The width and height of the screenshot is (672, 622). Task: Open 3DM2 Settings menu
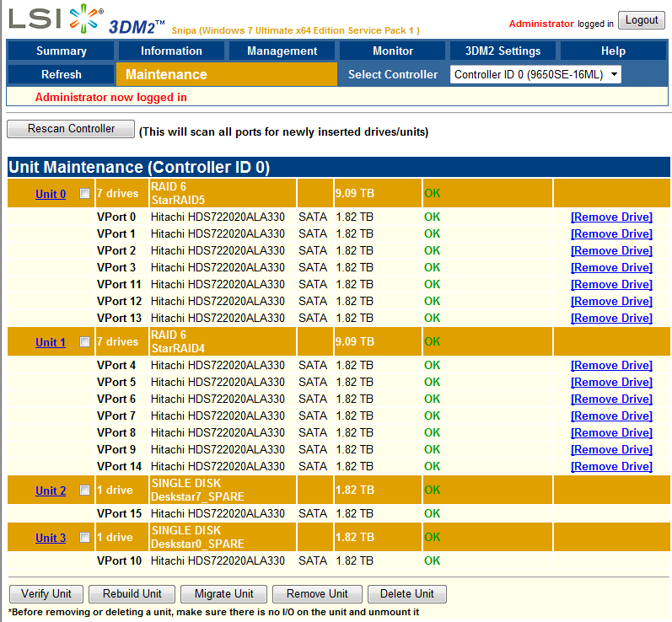click(503, 51)
